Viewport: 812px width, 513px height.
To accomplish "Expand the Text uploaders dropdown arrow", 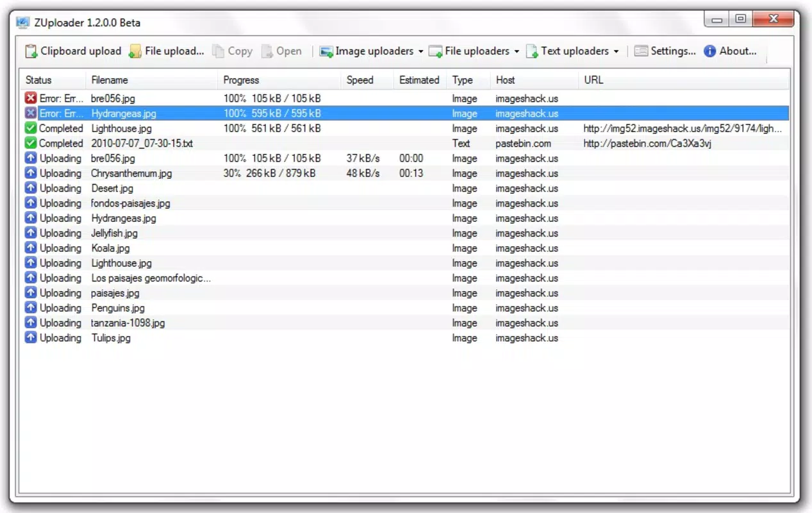I will [616, 51].
